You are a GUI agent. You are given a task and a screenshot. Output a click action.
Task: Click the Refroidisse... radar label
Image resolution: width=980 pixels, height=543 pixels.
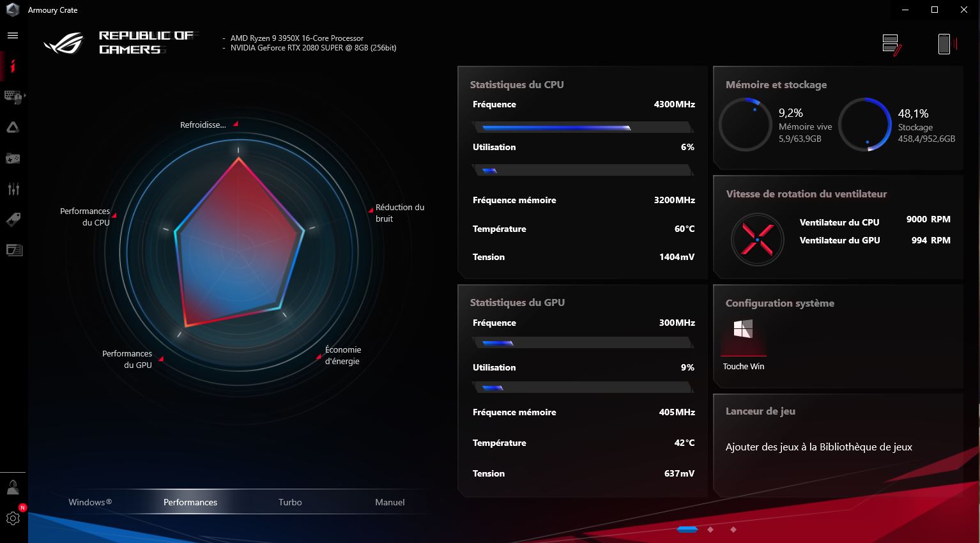(203, 125)
